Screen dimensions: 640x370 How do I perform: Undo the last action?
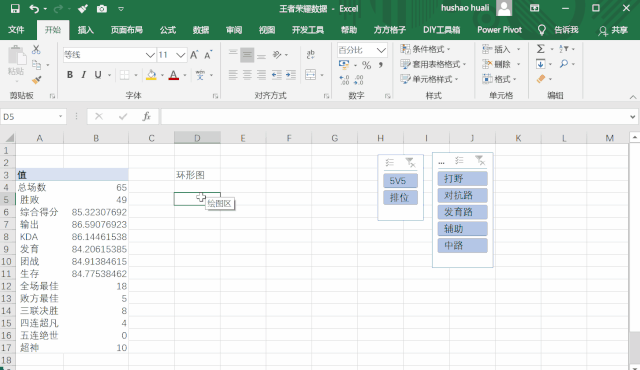tap(34, 9)
